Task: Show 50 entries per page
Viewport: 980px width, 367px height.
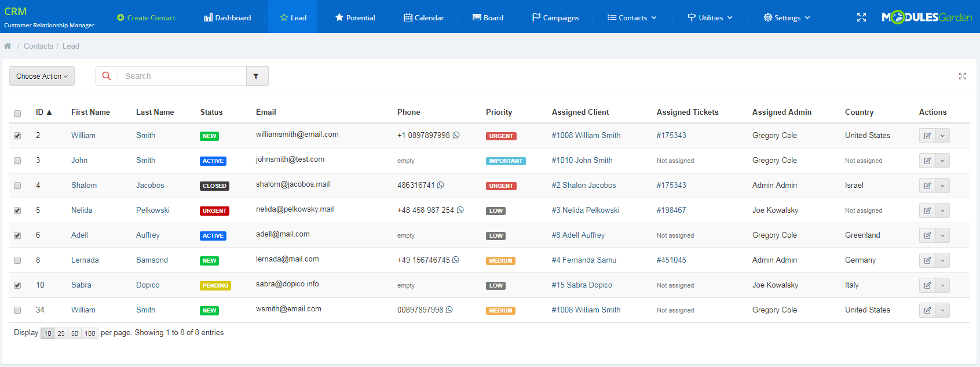Action: 75,333
